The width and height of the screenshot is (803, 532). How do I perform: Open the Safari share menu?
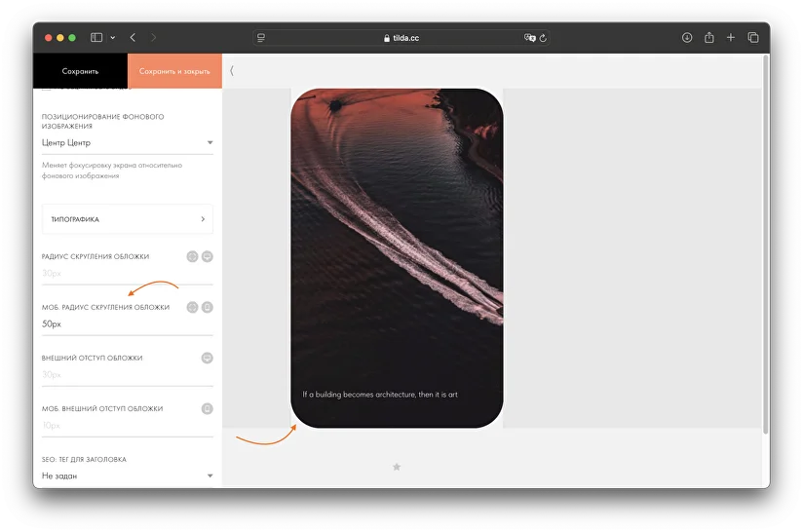pyautogui.click(x=708, y=38)
